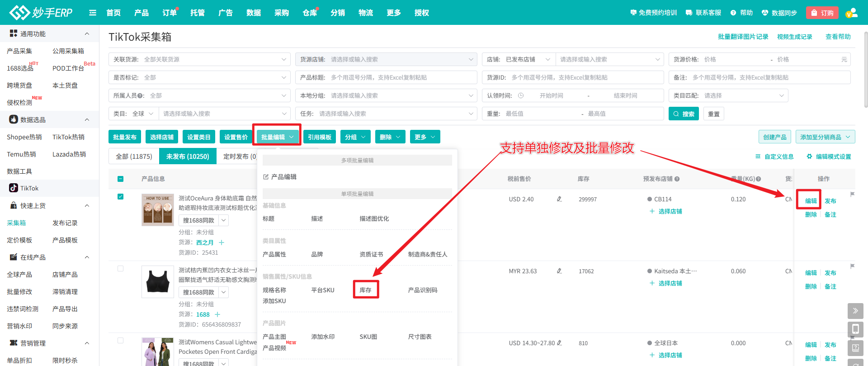This screenshot has height=366, width=868.
Task: Trigger 数据同步 data sync
Action: (779, 13)
